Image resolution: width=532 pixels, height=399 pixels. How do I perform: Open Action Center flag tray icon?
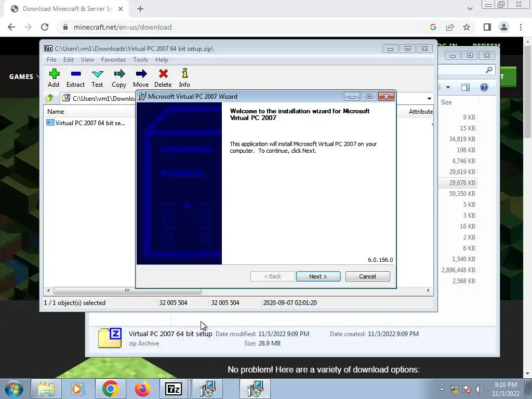(x=467, y=389)
